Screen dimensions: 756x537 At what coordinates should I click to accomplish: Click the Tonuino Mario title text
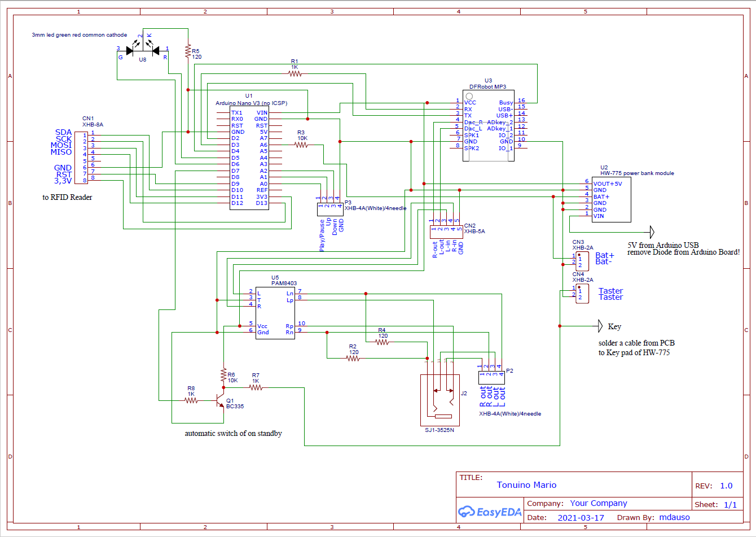pyautogui.click(x=526, y=485)
